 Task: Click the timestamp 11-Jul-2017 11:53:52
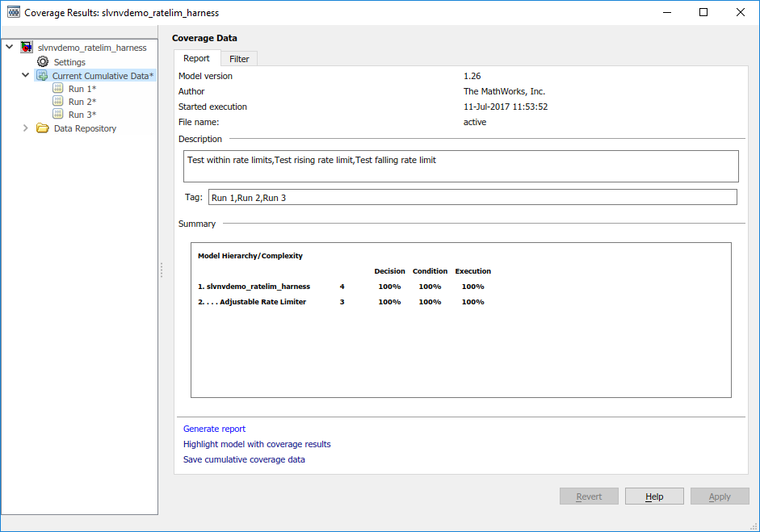click(506, 107)
